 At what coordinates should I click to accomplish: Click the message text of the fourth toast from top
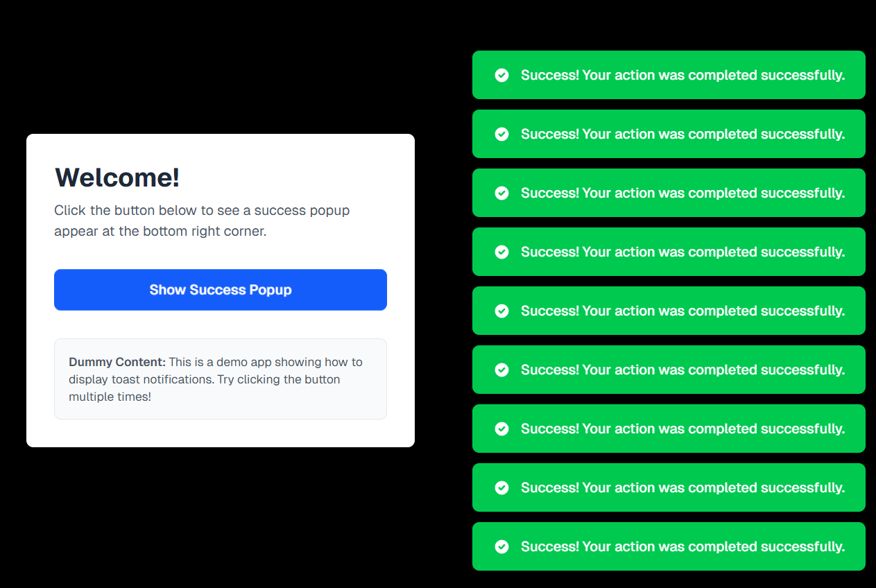pos(682,252)
